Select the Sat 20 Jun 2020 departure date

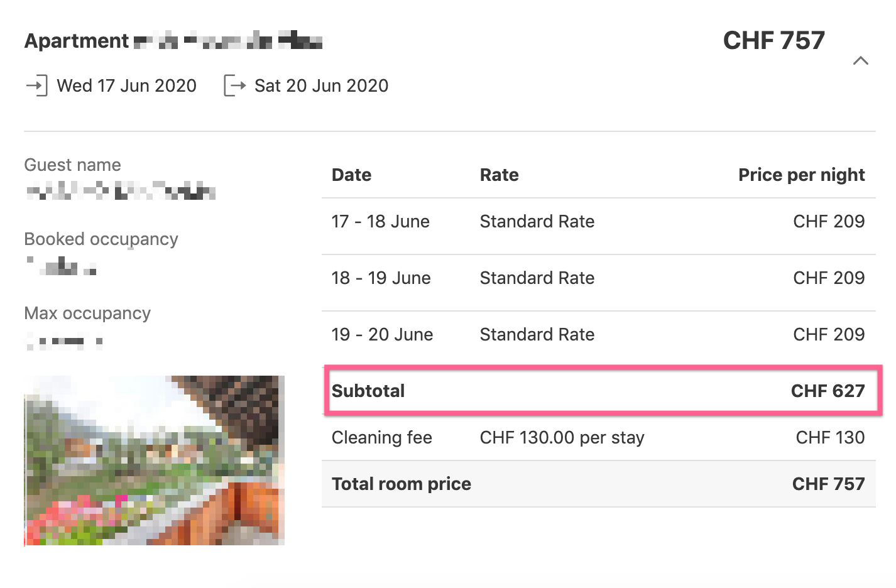click(x=320, y=85)
